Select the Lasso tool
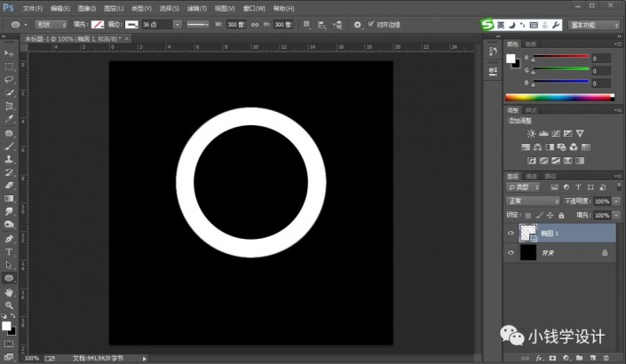Screen dimensions: 626x364 click(x=9, y=79)
